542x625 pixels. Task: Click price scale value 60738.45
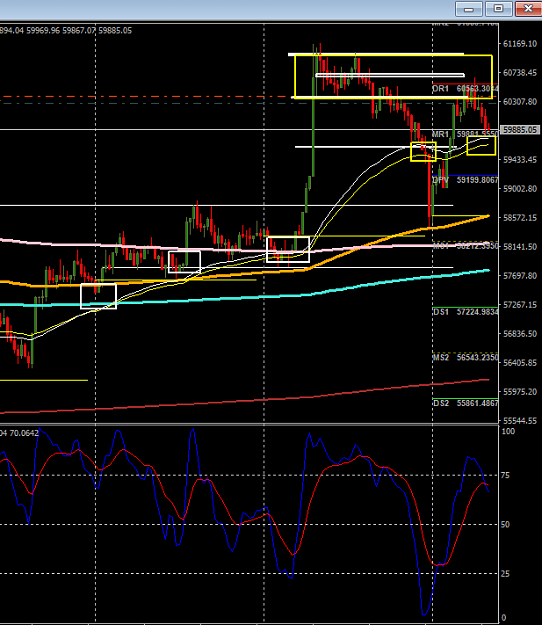click(520, 73)
